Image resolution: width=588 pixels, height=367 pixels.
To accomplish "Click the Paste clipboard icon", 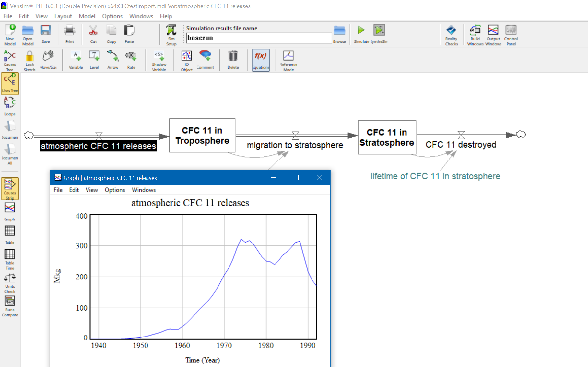I will (129, 34).
